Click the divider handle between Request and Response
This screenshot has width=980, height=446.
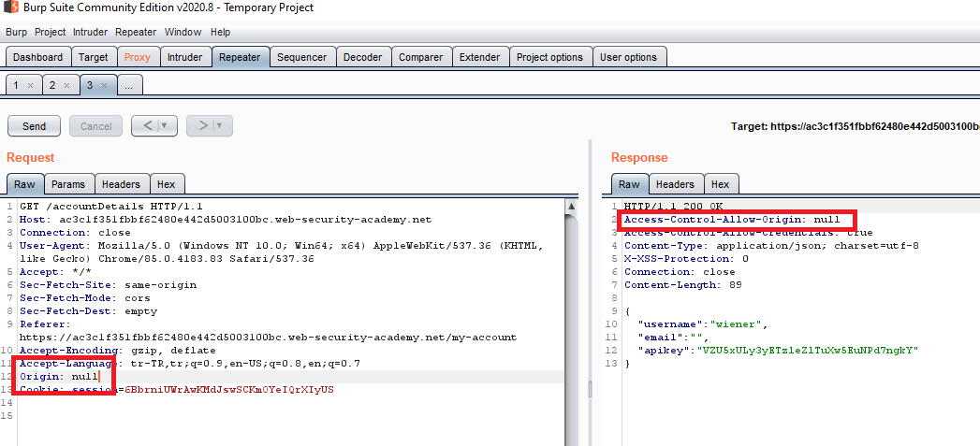pyautogui.click(x=591, y=389)
